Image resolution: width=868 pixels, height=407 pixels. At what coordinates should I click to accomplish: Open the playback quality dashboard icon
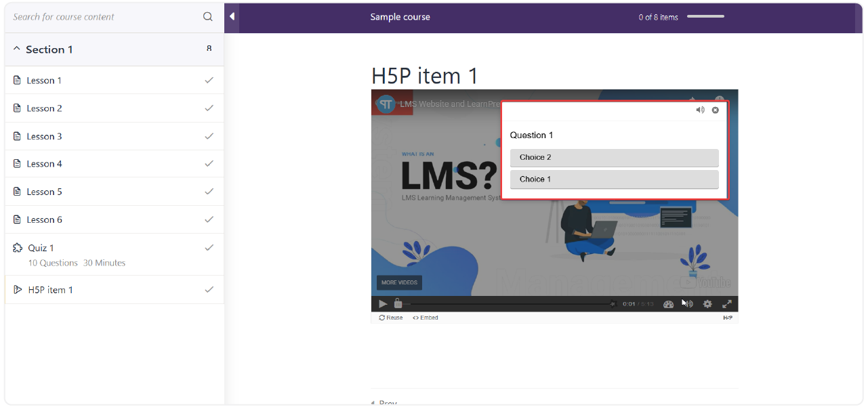coord(668,303)
